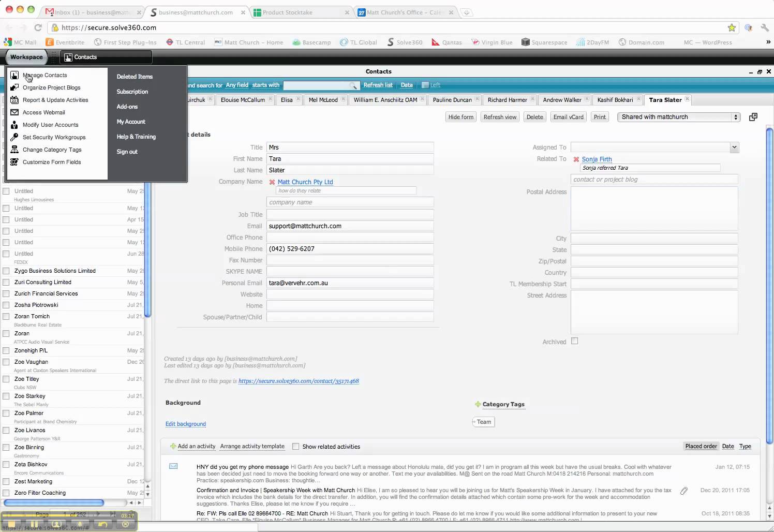Click the browser bookmark star icon
The width and height of the screenshot is (774, 532).
pyautogui.click(x=732, y=28)
